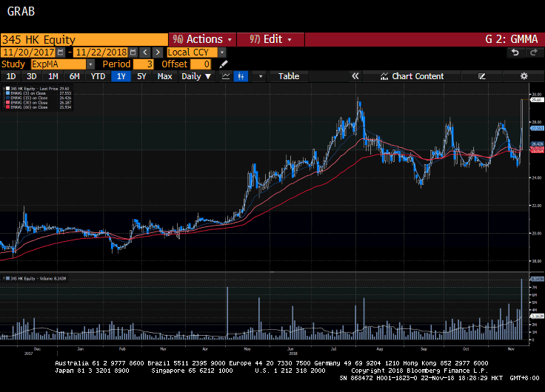Switch to line chart type
This screenshot has width=545, height=392.
pyautogui.click(x=226, y=76)
